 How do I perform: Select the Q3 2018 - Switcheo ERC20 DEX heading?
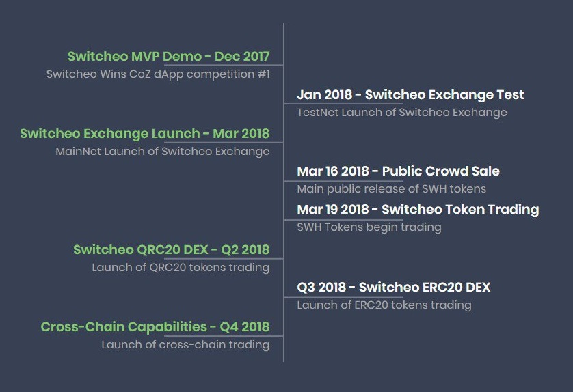pyautogui.click(x=394, y=288)
